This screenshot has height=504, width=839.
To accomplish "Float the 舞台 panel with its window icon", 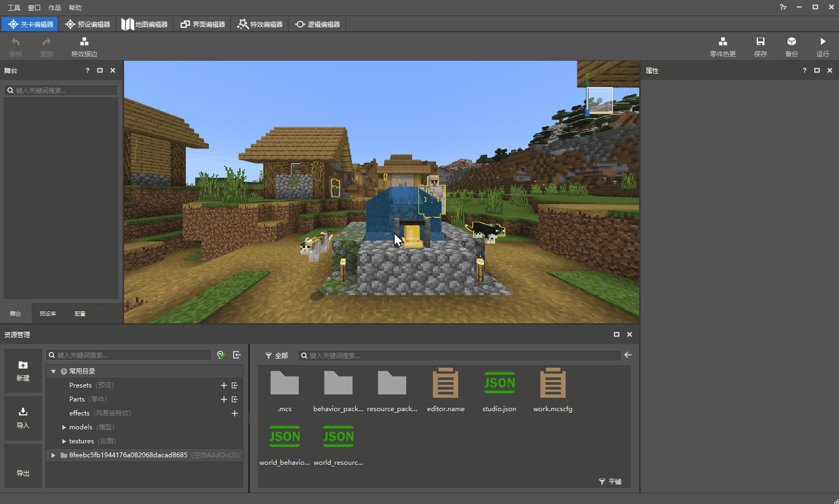I will (x=100, y=70).
